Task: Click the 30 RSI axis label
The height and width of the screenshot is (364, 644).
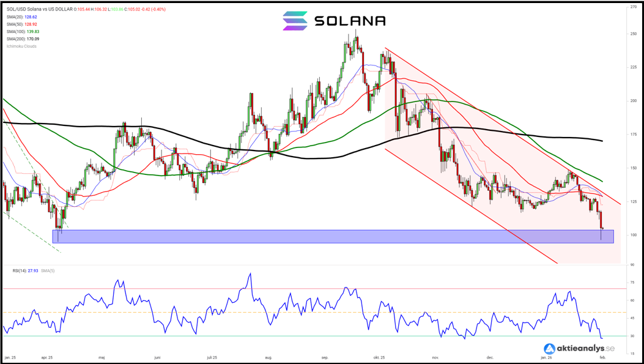Action: click(x=633, y=336)
